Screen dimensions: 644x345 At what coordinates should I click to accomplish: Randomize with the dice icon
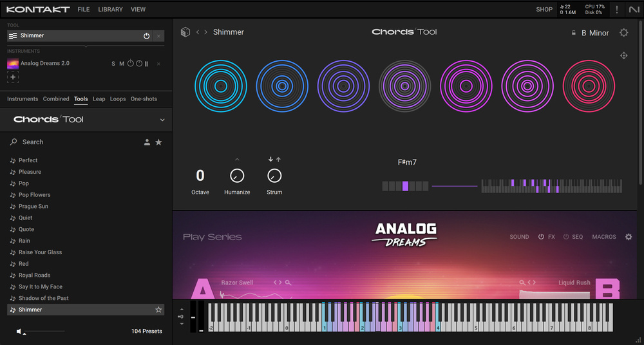coord(185,32)
